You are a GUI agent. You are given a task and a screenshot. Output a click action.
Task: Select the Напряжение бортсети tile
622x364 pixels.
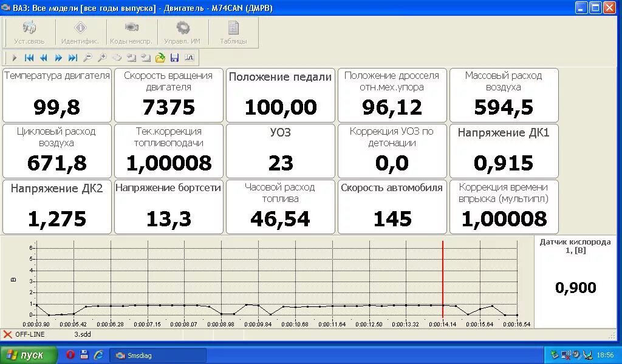pos(169,207)
